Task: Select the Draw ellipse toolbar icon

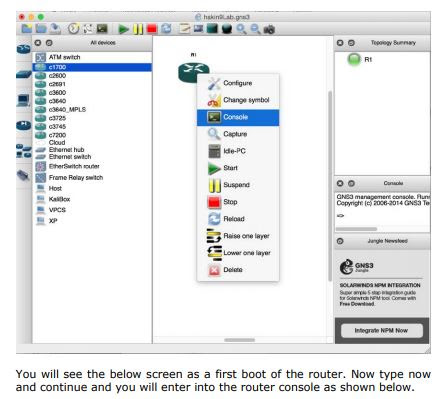Action: (227, 29)
